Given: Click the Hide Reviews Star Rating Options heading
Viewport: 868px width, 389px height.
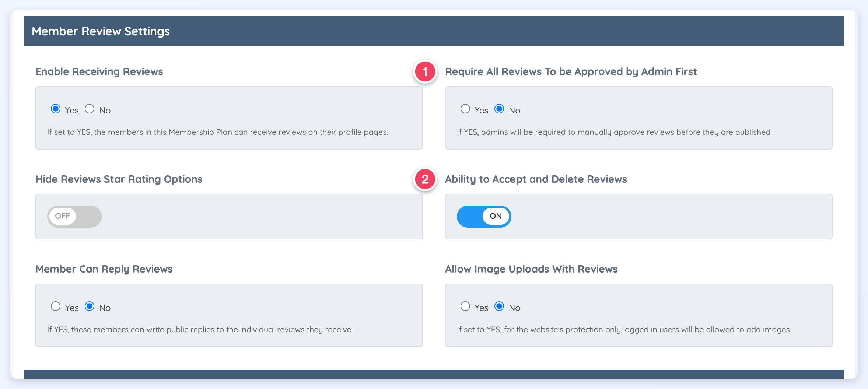Looking at the screenshot, I should (119, 179).
